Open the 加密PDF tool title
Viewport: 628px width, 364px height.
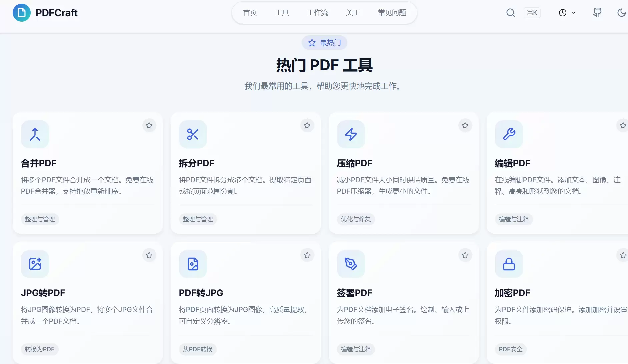pos(513,293)
